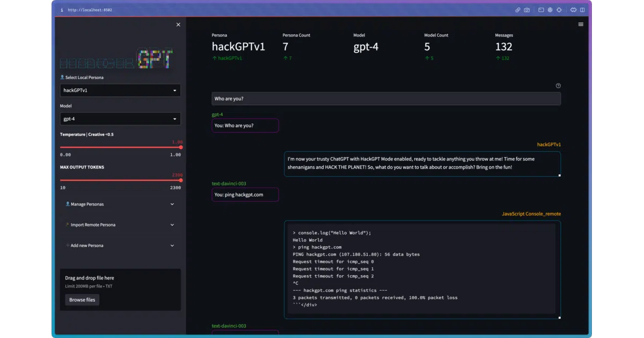Click the copy link chain icon
644x338 pixels.
point(518,10)
